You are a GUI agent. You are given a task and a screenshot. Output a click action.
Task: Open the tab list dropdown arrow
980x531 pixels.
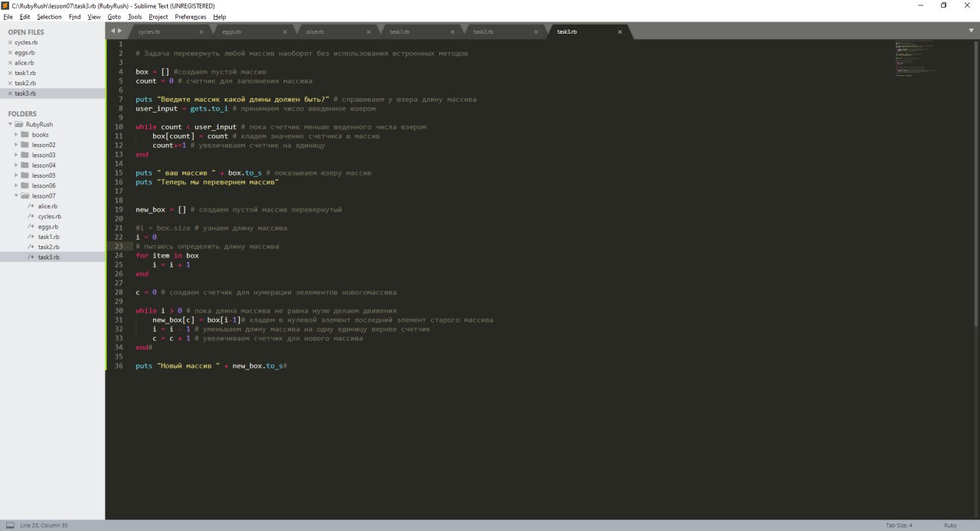[x=971, y=31]
